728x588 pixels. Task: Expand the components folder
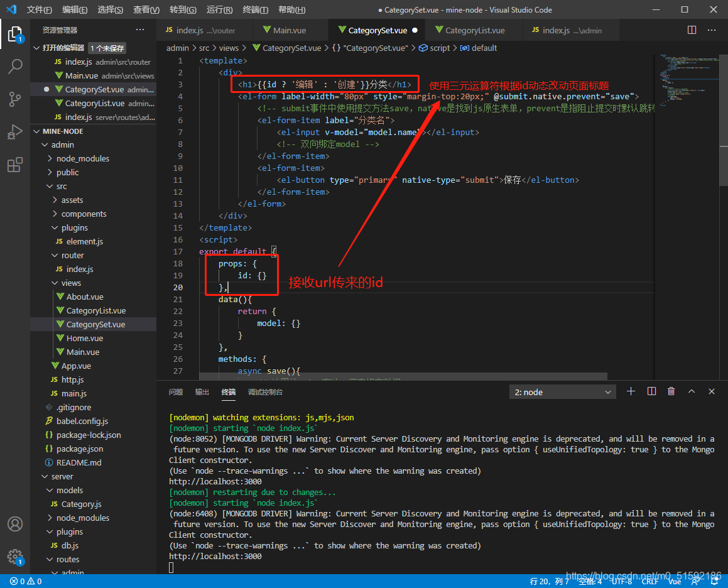pos(84,214)
